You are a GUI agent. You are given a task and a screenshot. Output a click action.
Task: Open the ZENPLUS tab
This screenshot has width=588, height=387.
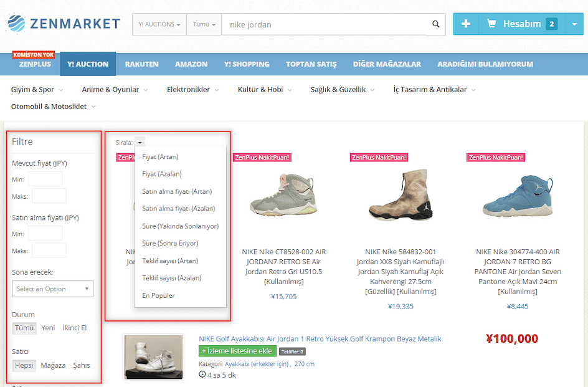[x=35, y=64]
